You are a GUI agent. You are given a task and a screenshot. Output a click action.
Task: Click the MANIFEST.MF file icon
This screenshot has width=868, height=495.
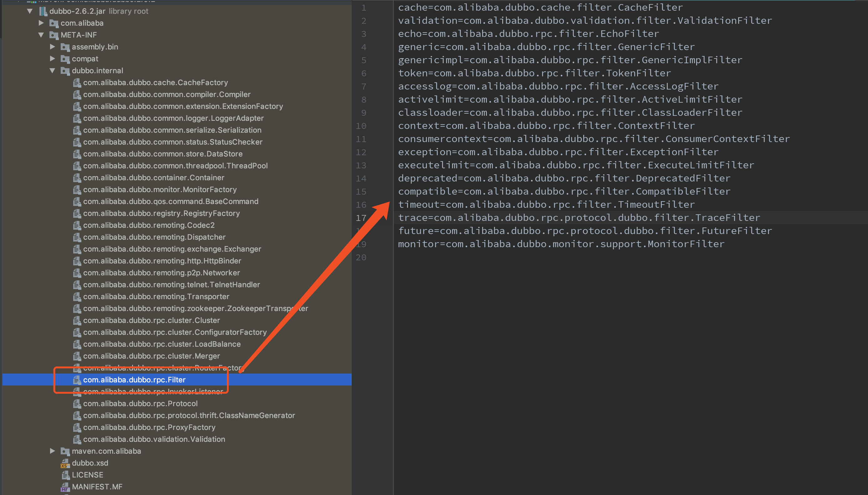click(x=65, y=487)
